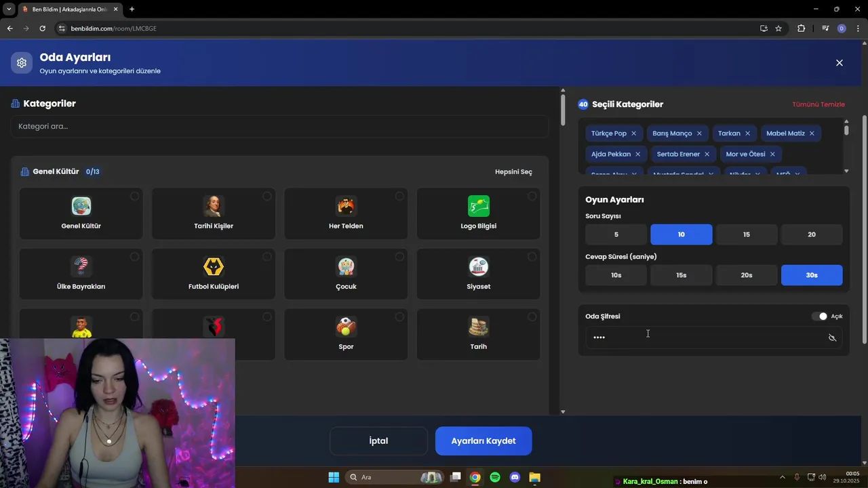Screen dimensions: 868x488
Task: Set answer time to 20s
Action: (747, 275)
